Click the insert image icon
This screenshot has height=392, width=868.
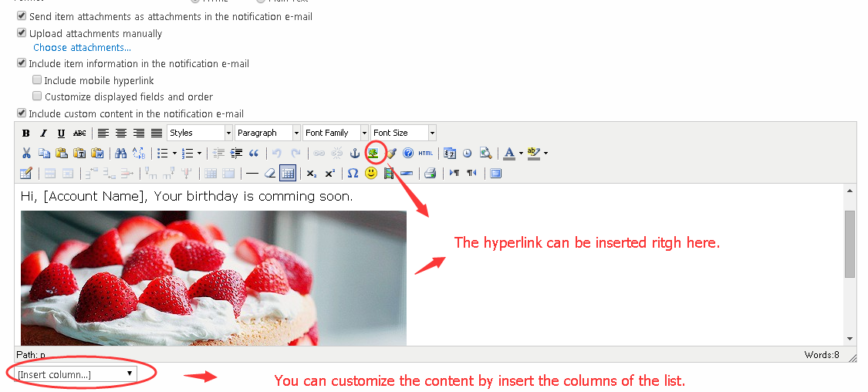tap(374, 153)
